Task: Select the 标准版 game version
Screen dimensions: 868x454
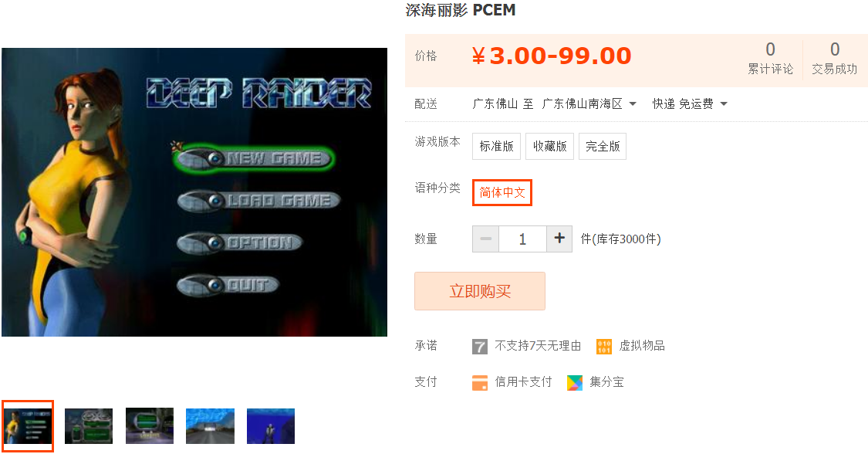Action: pyautogui.click(x=497, y=146)
